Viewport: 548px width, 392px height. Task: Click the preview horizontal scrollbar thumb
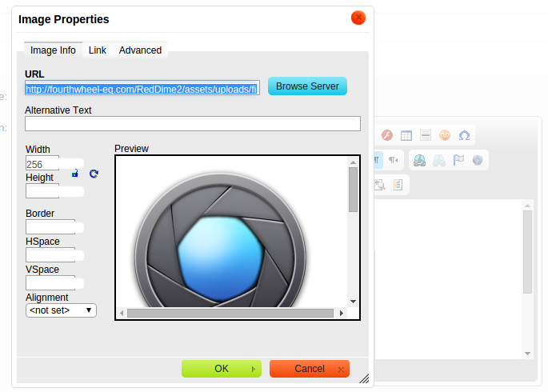point(230,313)
